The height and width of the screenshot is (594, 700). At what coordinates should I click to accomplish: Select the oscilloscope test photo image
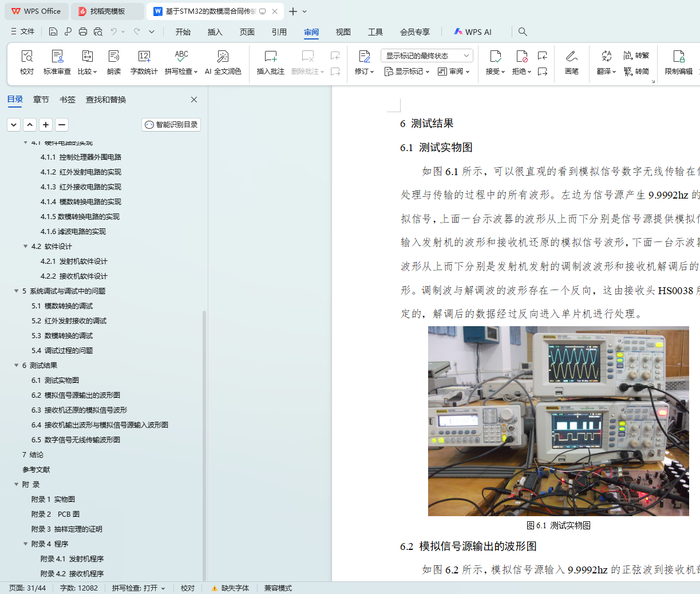click(x=558, y=421)
